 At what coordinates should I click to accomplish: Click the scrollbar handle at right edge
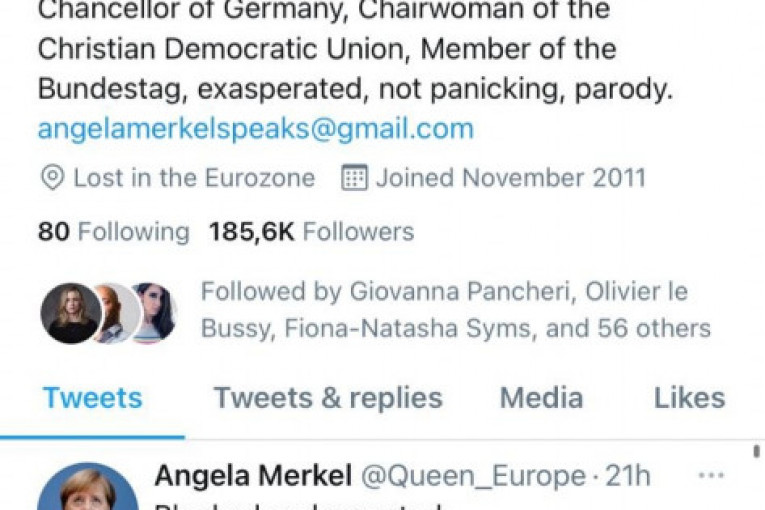(x=756, y=452)
